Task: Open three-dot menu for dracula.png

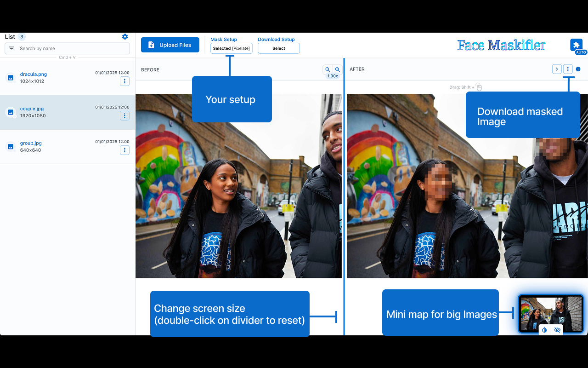Action: (x=124, y=81)
